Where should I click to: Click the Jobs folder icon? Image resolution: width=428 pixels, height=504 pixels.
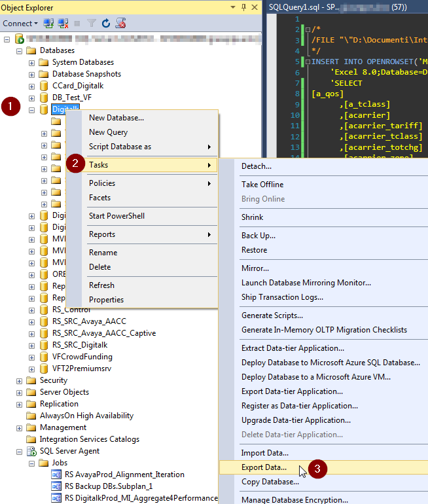pos(44,463)
